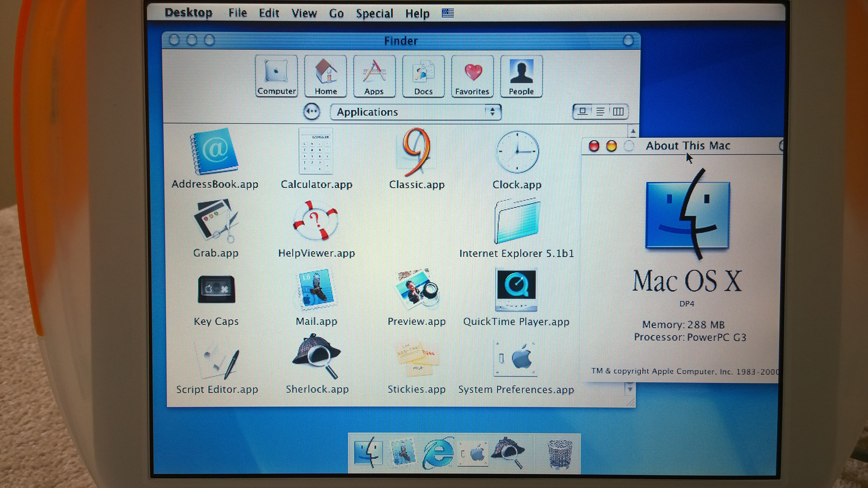Click Finder icon in the Dock

point(368,452)
